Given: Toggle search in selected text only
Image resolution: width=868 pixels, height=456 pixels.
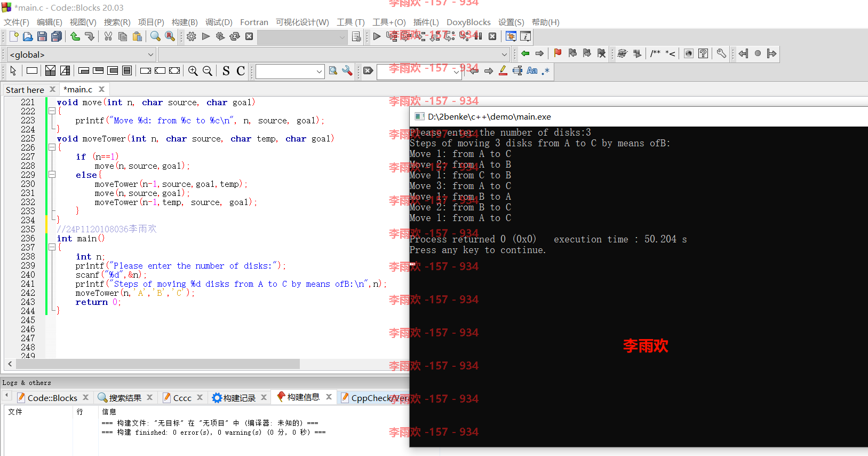Looking at the screenshot, I should tap(517, 70).
